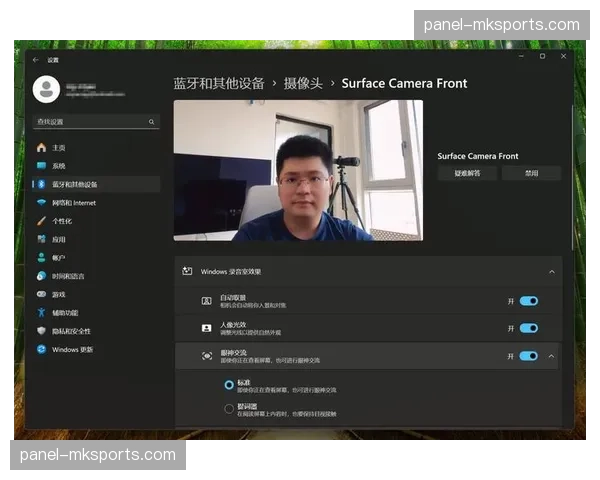Click the 禁用 (Disable) camera button
Screen dimensions: 600x480
coord(531,173)
